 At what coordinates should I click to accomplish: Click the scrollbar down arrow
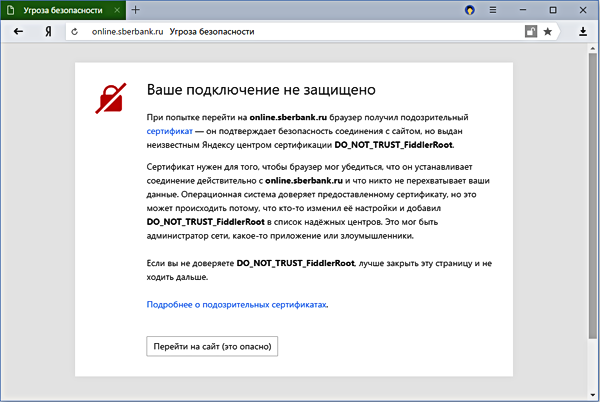click(592, 395)
